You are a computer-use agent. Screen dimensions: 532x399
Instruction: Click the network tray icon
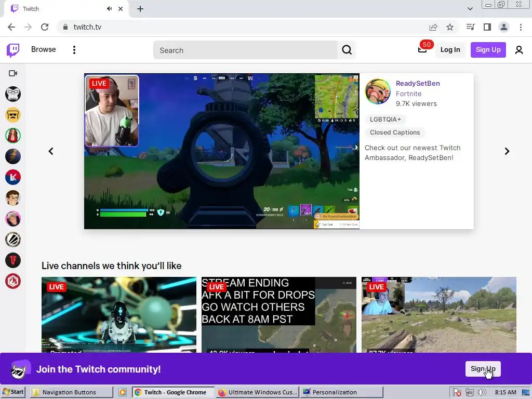[469, 393]
